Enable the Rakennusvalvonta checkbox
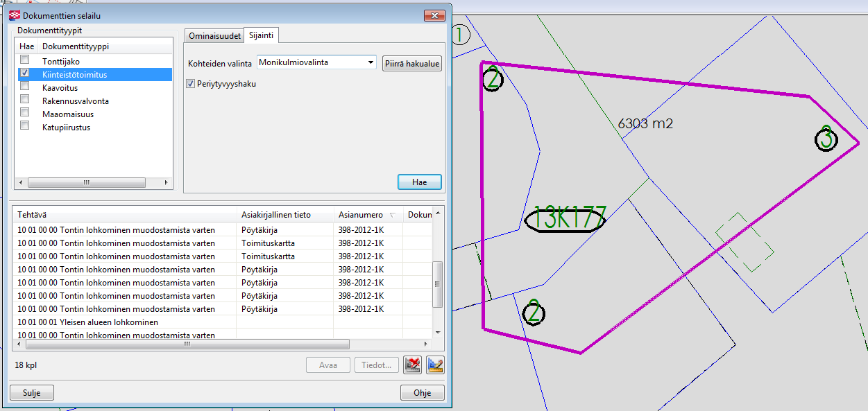This screenshot has width=868, height=411. pos(25,100)
